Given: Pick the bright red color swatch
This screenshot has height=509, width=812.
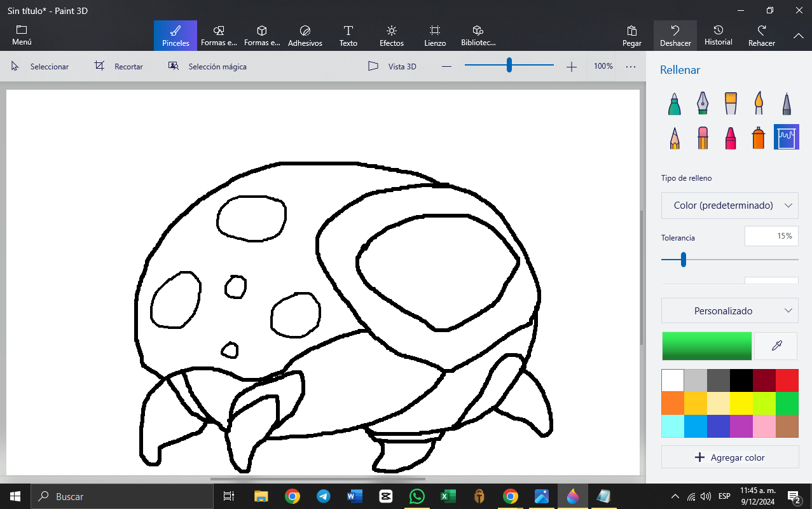Looking at the screenshot, I should 787,380.
